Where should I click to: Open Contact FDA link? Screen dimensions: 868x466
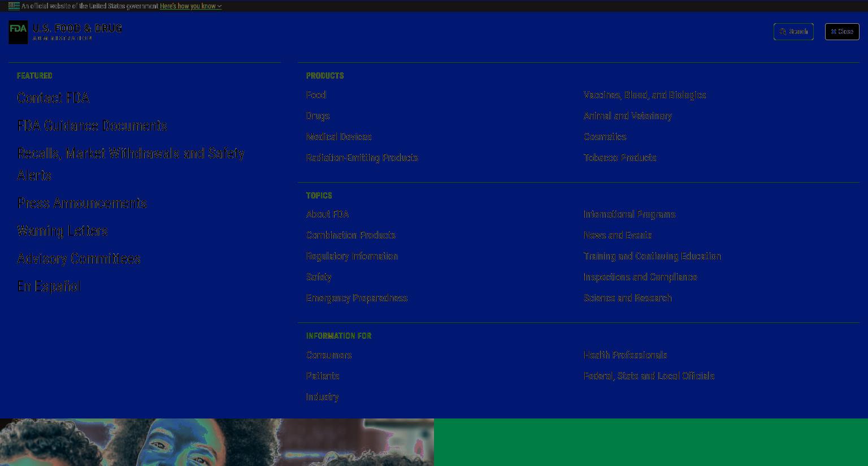pos(53,98)
